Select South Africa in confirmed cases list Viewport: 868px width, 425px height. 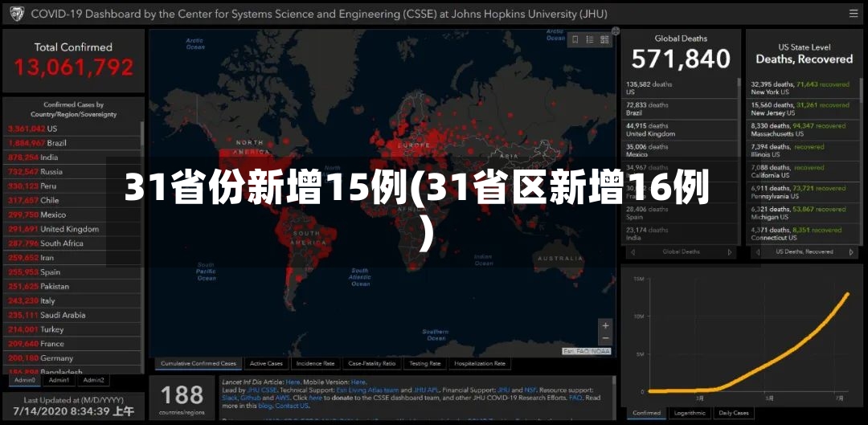pos(74,243)
